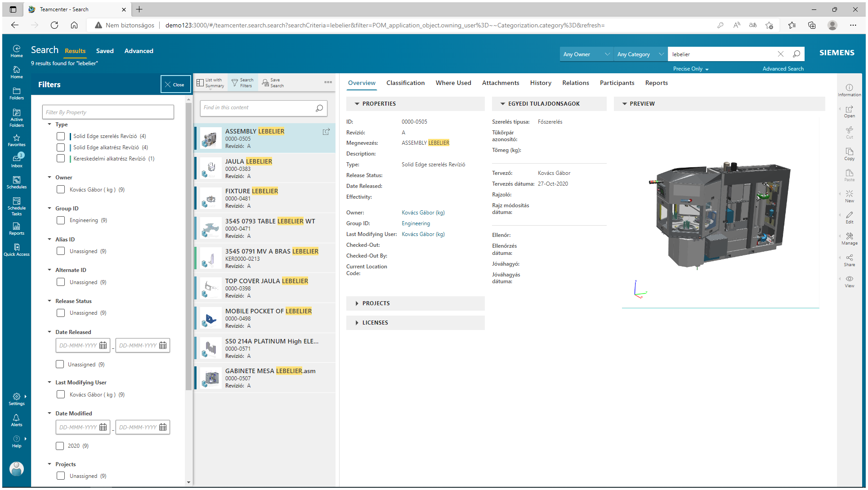Check Unassigned under Alias ID
Viewport: 868px width, 490px height.
coord(61,251)
